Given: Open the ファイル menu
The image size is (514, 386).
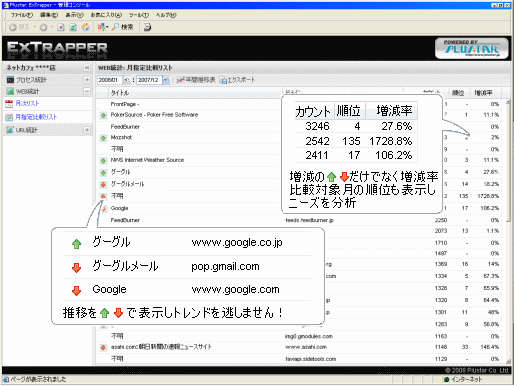Looking at the screenshot, I should (x=22, y=15).
